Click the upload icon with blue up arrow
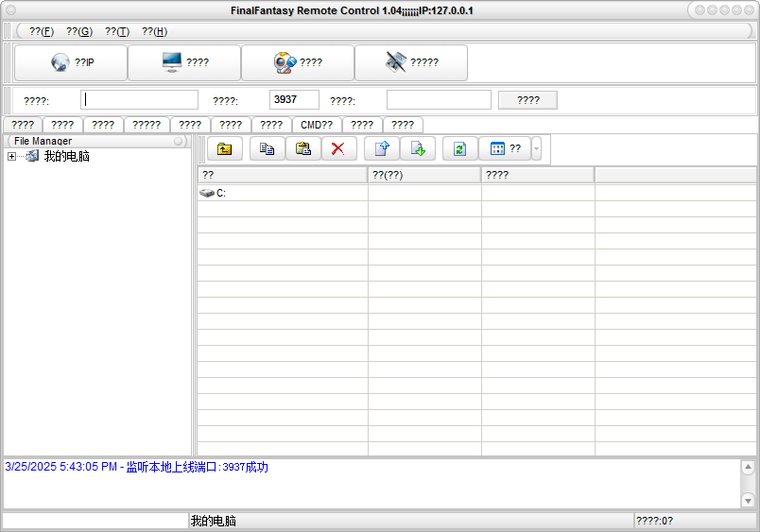Viewport: 760px width, 532px height. point(381,148)
